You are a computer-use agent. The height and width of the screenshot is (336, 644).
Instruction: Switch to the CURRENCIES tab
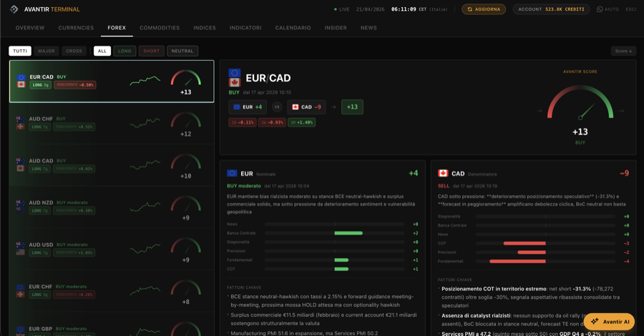click(x=76, y=28)
